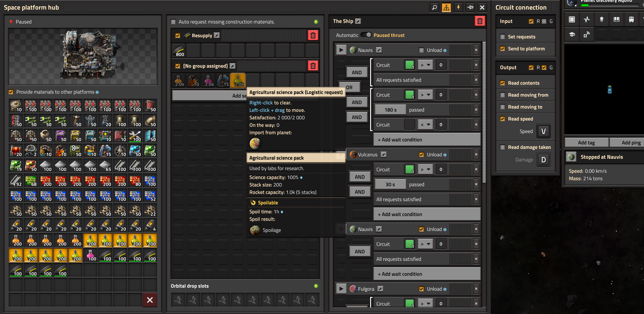Click the graduation cap tips icon
The width and height of the screenshot is (644, 314).
click(572, 34)
